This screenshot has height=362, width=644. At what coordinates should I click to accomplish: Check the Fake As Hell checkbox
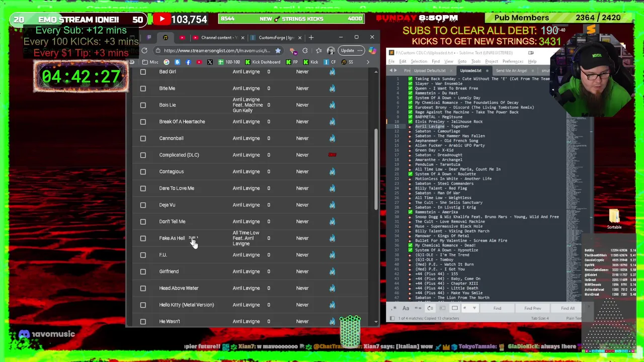(x=143, y=238)
